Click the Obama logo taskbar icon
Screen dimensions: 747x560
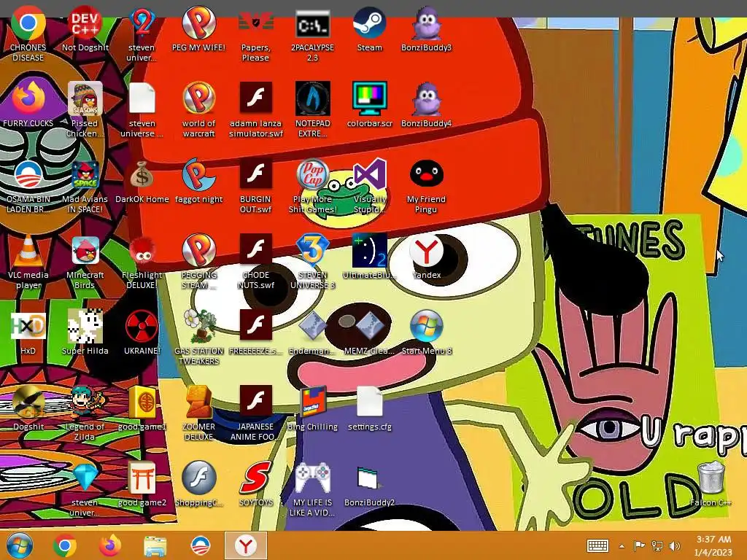tap(200, 545)
